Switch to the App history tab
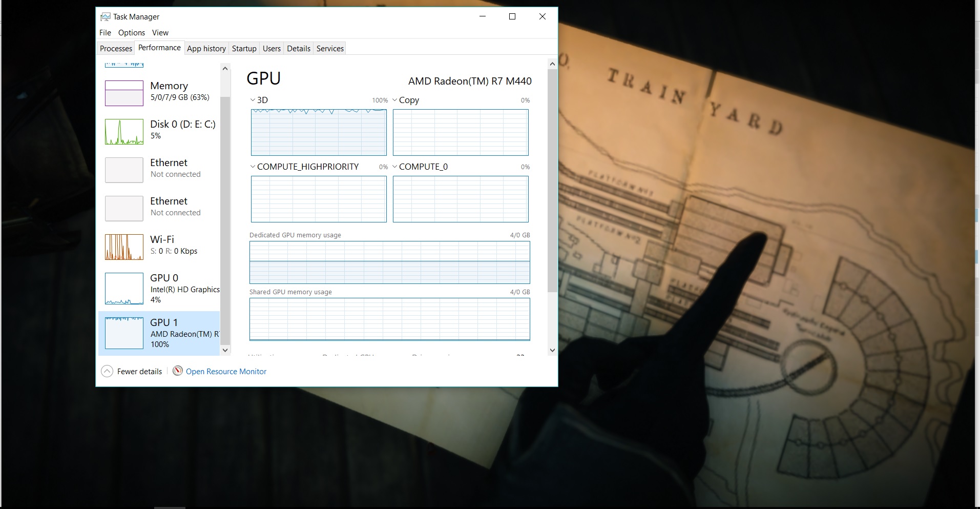Screen dimensions: 980x509 206,49
